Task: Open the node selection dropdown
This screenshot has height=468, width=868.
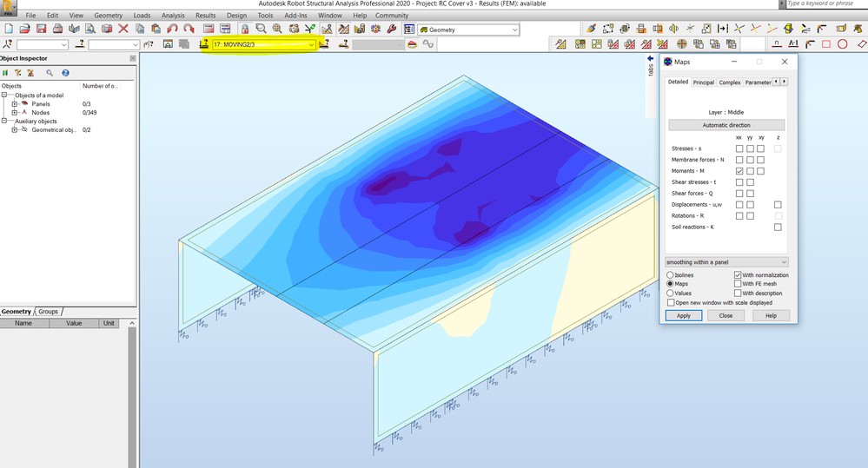Action: [42, 44]
